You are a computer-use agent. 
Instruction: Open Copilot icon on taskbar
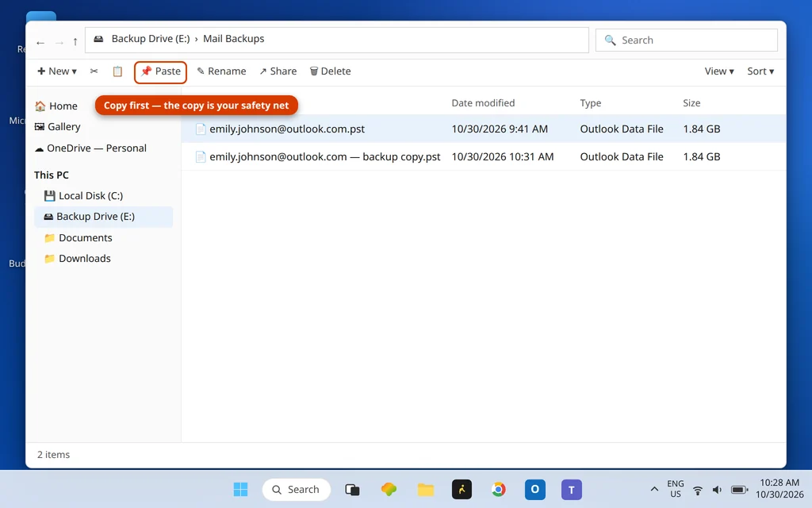click(389, 489)
